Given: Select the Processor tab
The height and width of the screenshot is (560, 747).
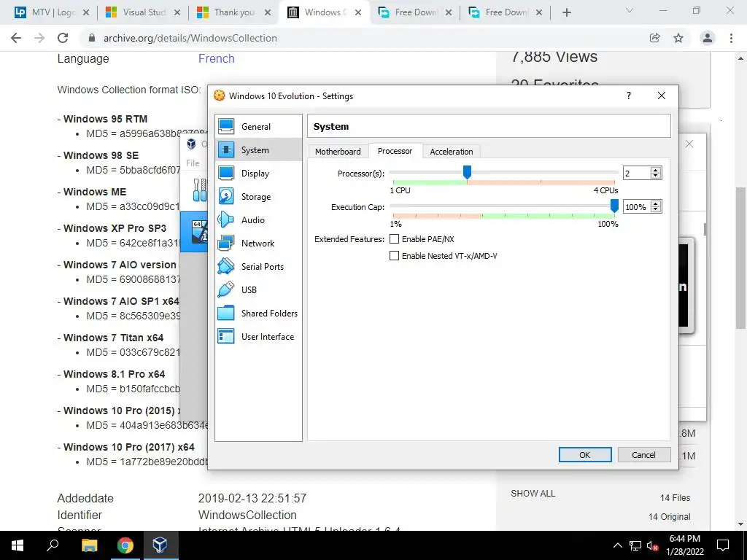Looking at the screenshot, I should pos(395,151).
